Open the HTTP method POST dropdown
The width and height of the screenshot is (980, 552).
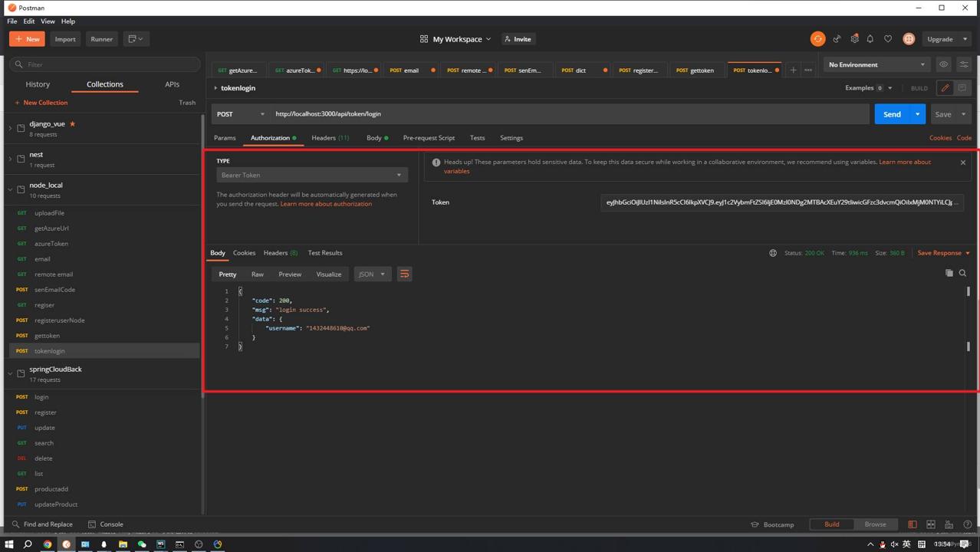[239, 114]
